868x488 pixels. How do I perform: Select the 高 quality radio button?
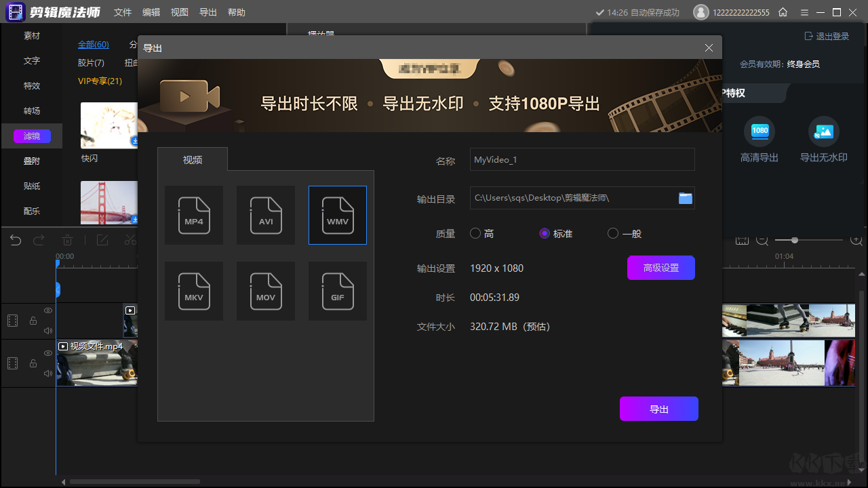475,234
